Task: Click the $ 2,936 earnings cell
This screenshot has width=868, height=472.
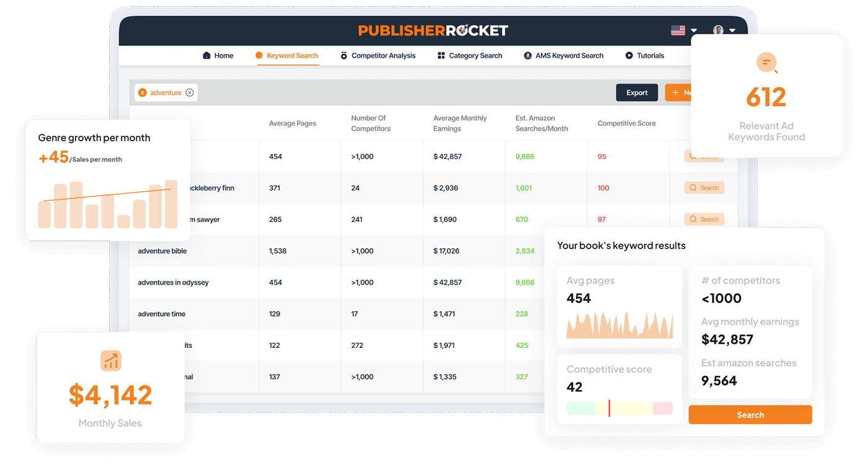Action: click(446, 188)
